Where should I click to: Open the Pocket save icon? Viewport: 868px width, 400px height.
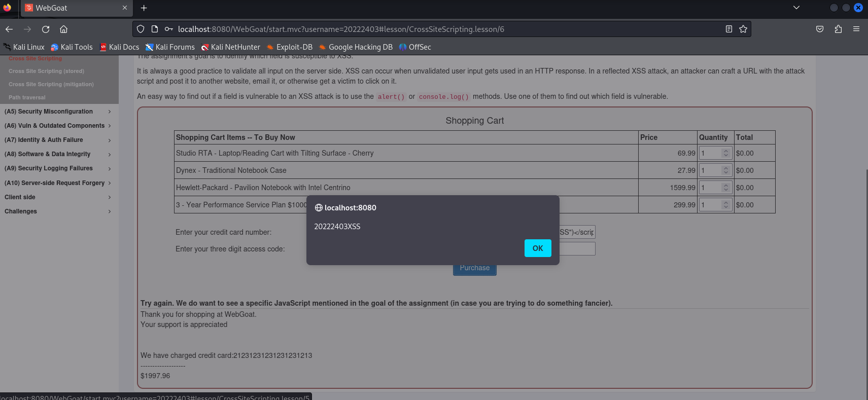820,29
